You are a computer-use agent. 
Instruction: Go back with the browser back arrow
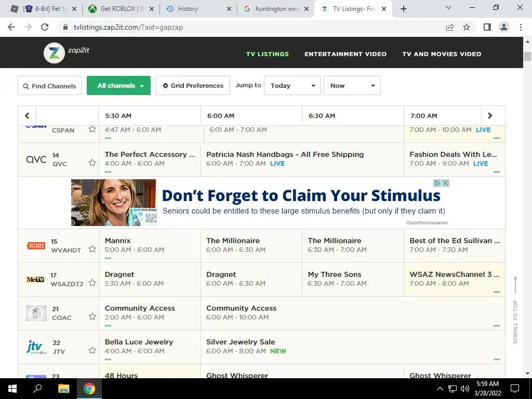pyautogui.click(x=11, y=27)
